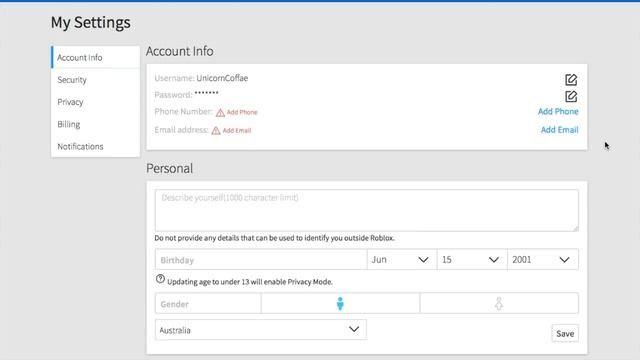Click the masked password dots
Image resolution: width=640 pixels, height=360 pixels.
[x=207, y=93]
